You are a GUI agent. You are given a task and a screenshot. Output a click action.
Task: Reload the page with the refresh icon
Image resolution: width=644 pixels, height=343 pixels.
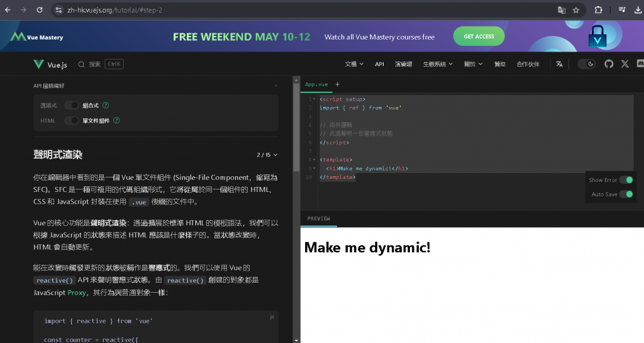pos(40,10)
